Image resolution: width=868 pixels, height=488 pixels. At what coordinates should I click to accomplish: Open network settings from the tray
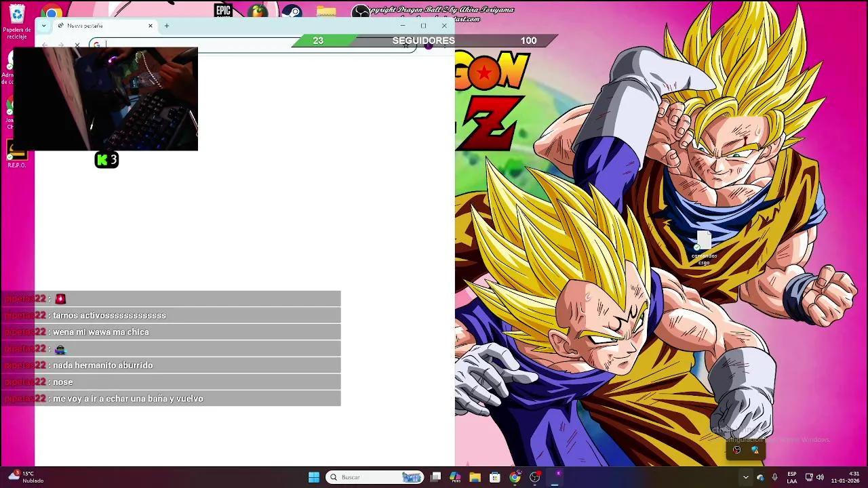(809, 477)
